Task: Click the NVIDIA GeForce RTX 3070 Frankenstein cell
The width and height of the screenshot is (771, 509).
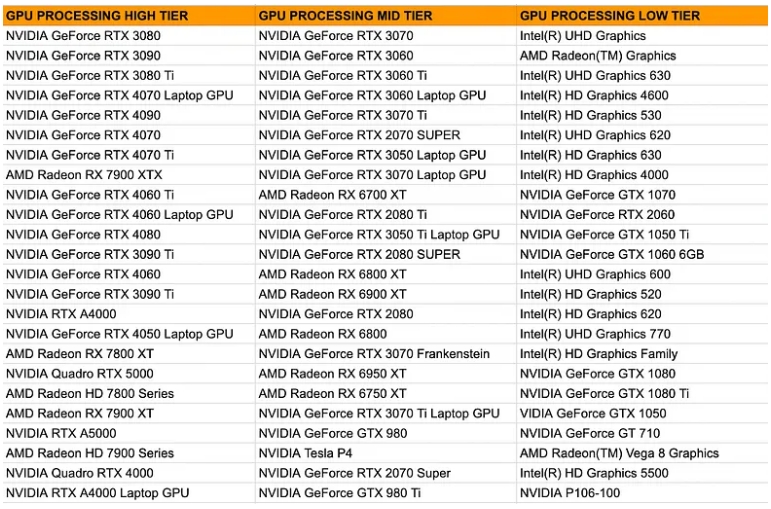Action: [386, 354]
